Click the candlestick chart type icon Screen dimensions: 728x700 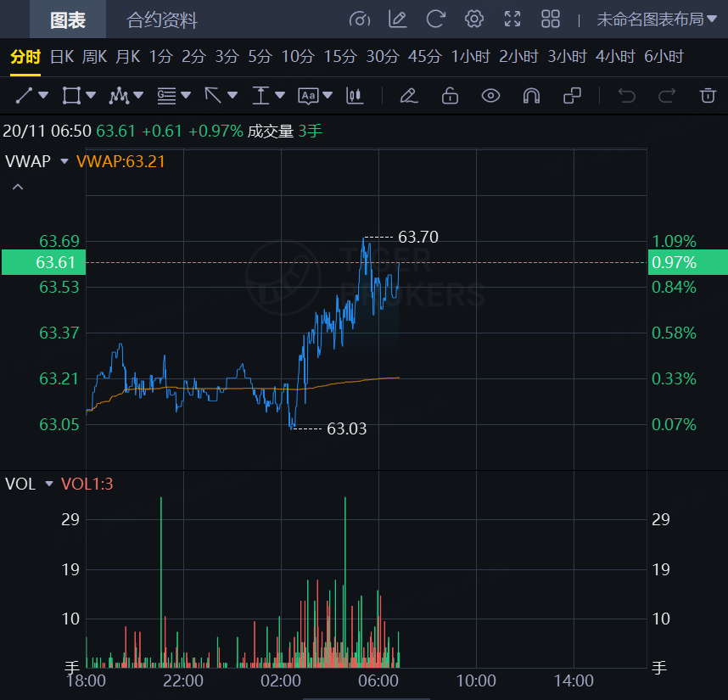click(355, 95)
